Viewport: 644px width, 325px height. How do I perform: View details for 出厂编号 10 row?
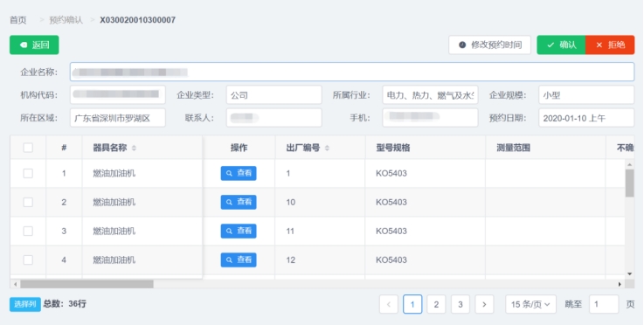tap(239, 202)
